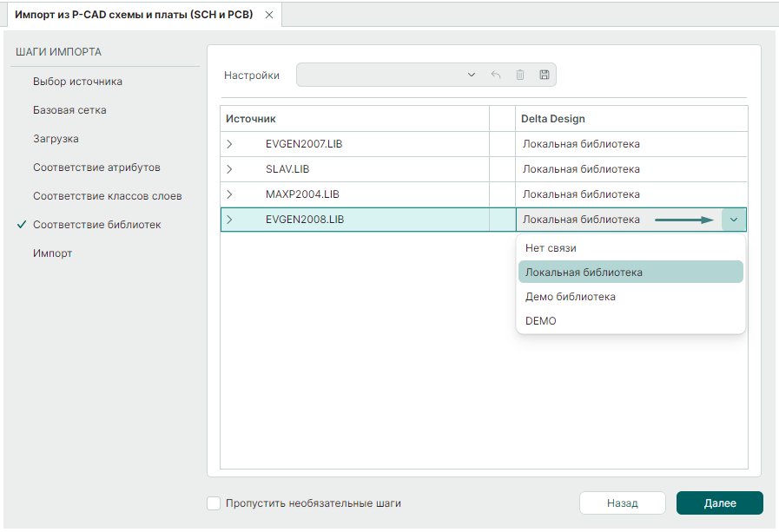Click the undo arrow icon in settings
The width and height of the screenshot is (779, 532).
496,75
